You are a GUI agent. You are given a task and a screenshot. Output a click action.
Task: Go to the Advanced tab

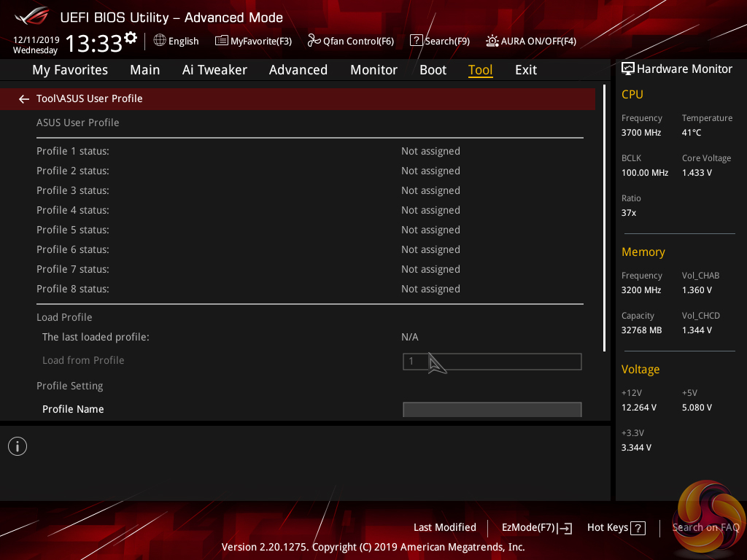pos(298,69)
